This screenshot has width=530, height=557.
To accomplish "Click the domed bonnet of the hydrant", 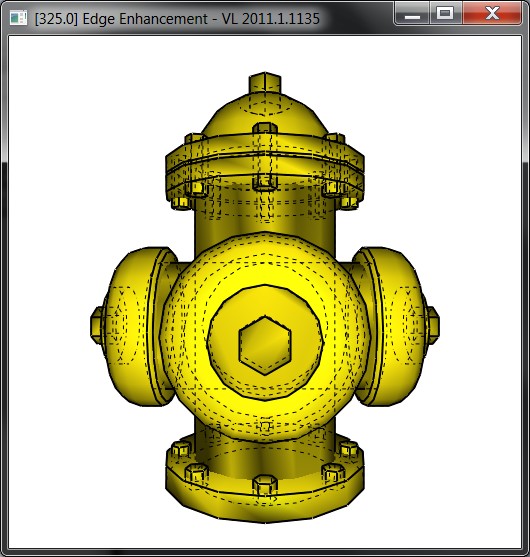I will point(265,115).
